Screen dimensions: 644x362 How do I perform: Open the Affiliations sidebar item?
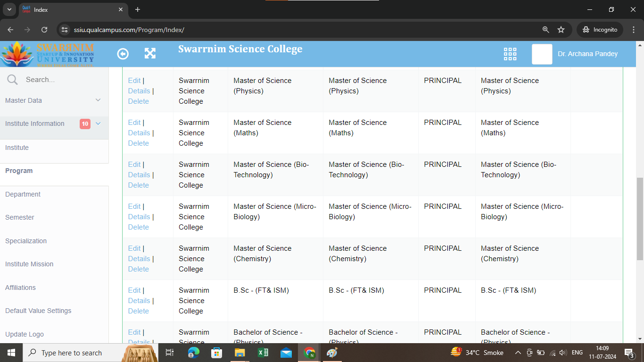(20, 288)
